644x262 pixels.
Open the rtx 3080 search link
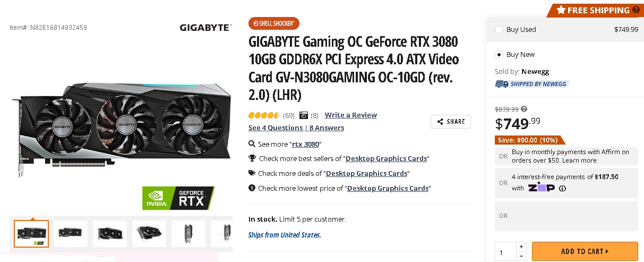tap(305, 144)
